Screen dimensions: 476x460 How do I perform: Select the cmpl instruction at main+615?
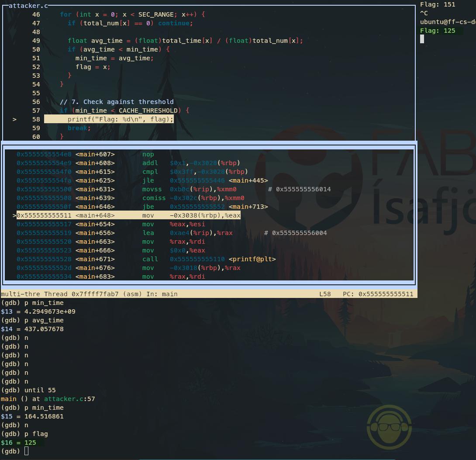tap(132, 172)
